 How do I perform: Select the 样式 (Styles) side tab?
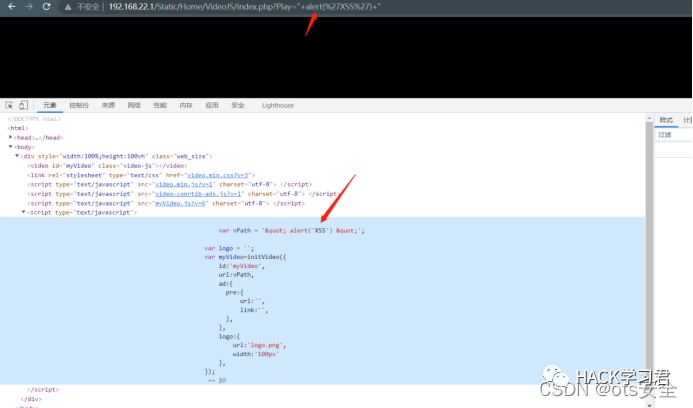[x=666, y=120]
